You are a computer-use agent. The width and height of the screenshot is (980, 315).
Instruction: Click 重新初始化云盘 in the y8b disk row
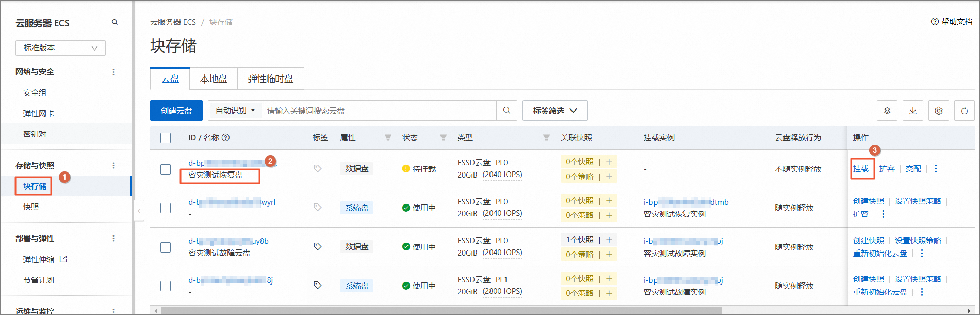pyautogui.click(x=880, y=253)
